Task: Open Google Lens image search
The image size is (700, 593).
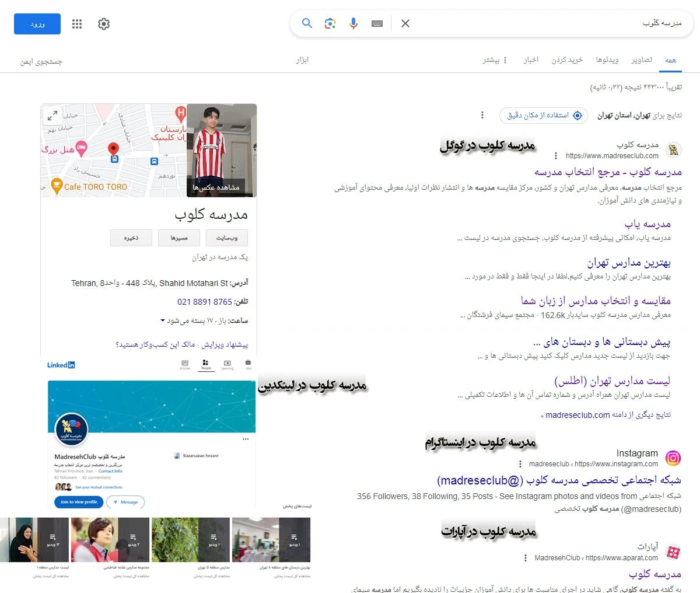Action: point(330,23)
